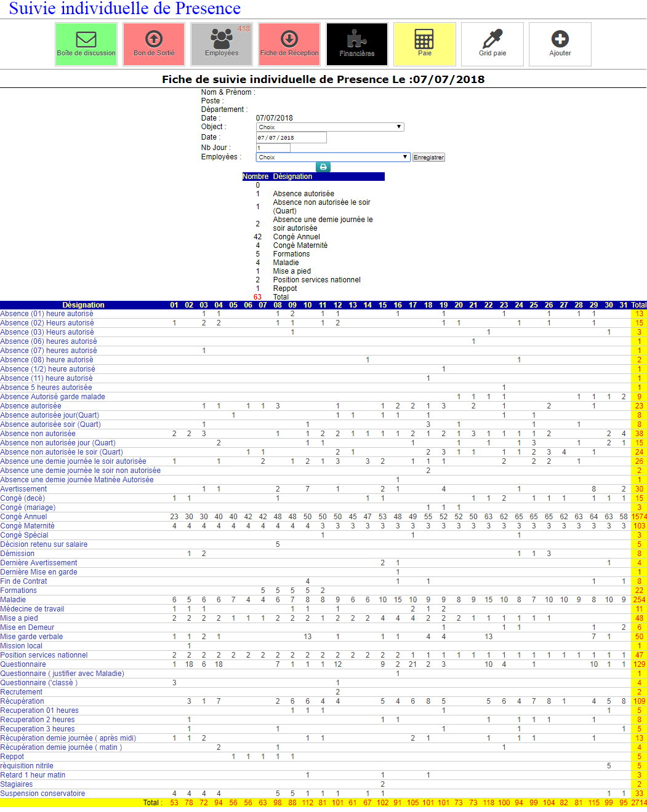Open Recuperation 01 heures link

pyautogui.click(x=39, y=710)
